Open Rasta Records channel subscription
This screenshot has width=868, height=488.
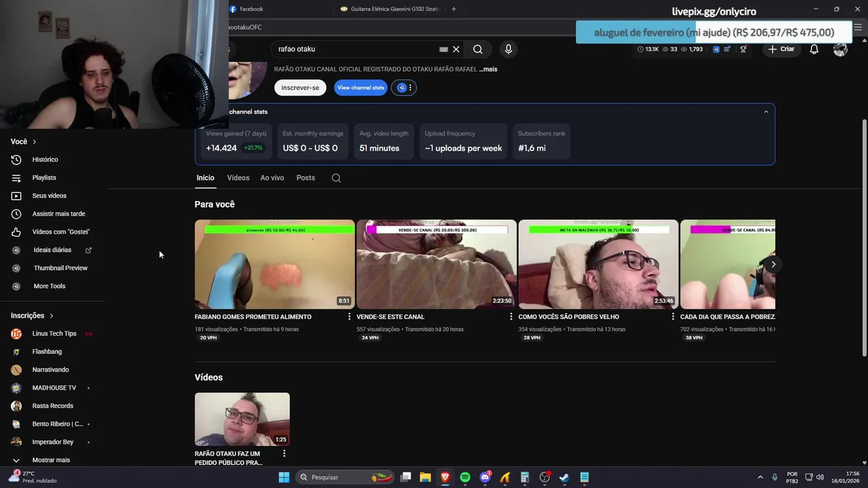tap(54, 406)
